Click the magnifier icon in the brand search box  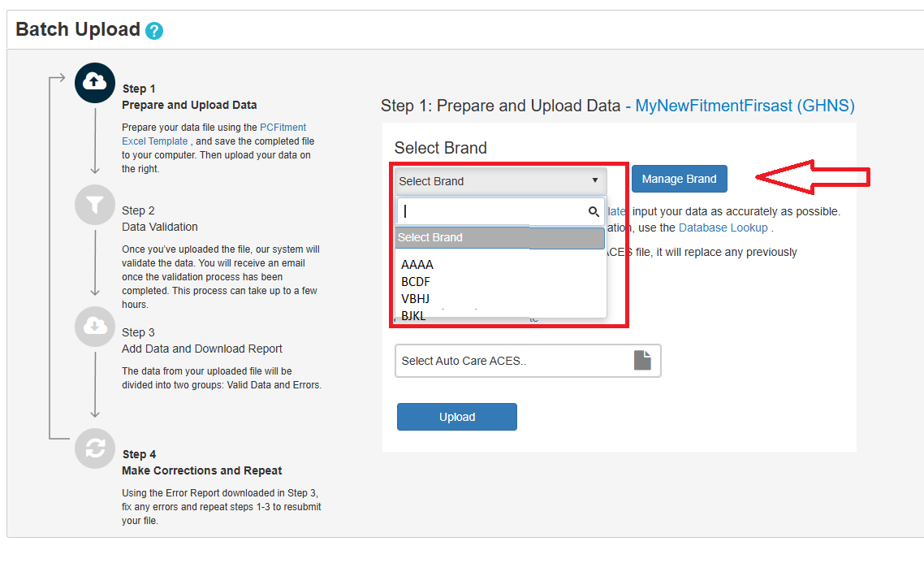(x=594, y=211)
